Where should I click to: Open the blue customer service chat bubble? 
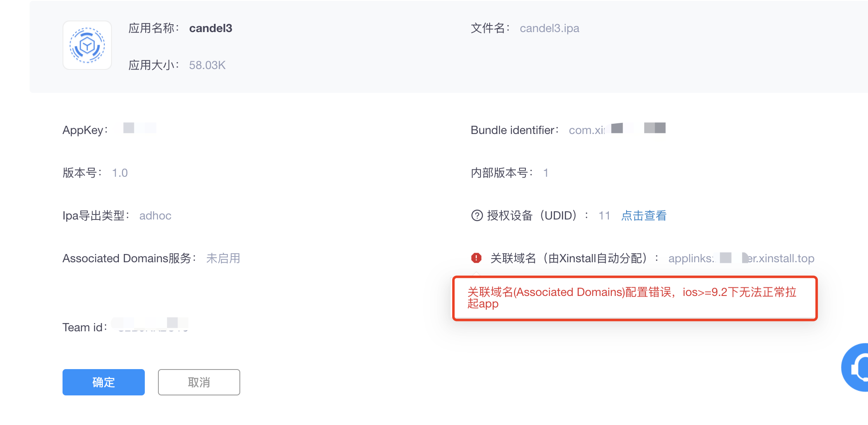pyautogui.click(x=856, y=367)
